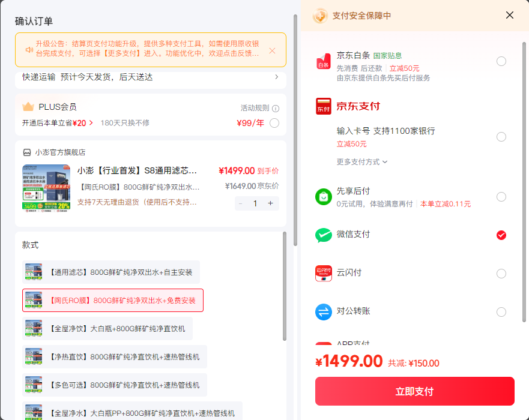529x420 pixels.
Task: Click the payment security shield icon
Action: pyautogui.click(x=320, y=16)
